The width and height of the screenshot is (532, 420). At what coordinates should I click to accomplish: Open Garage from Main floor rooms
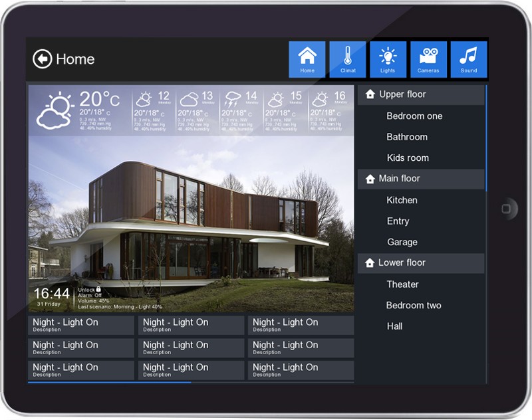(x=402, y=242)
